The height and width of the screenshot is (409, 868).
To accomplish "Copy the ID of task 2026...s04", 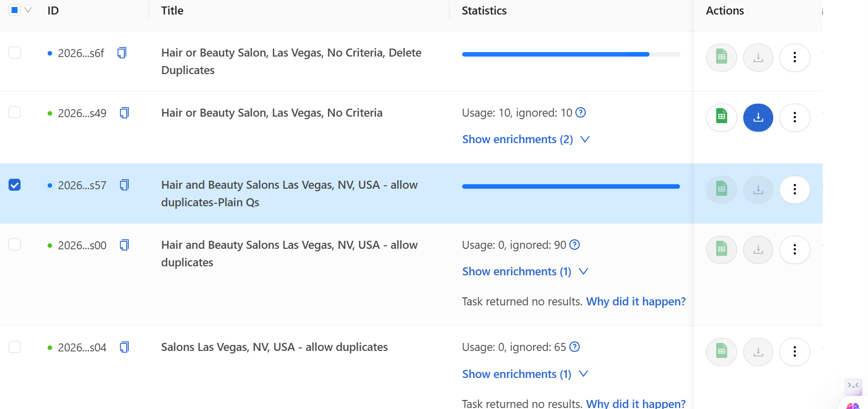I will point(124,347).
